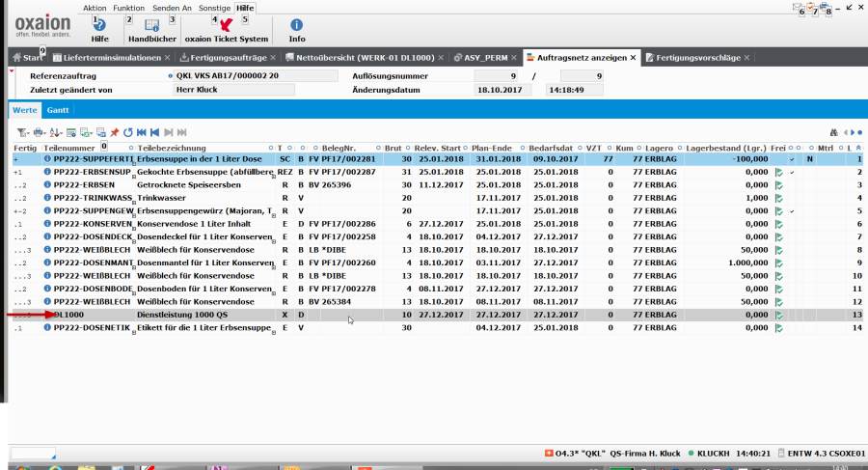Open the mail envelope icon at top right

(799, 8)
